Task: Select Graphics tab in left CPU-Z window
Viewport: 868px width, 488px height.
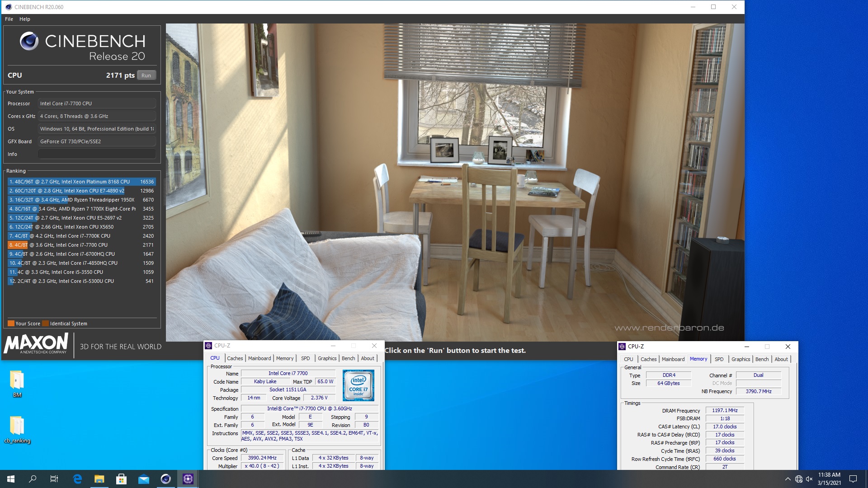Action: point(327,358)
